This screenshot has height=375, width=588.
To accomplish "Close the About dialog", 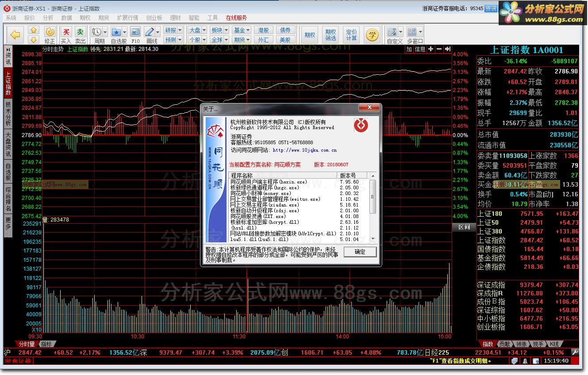I will point(369,107).
